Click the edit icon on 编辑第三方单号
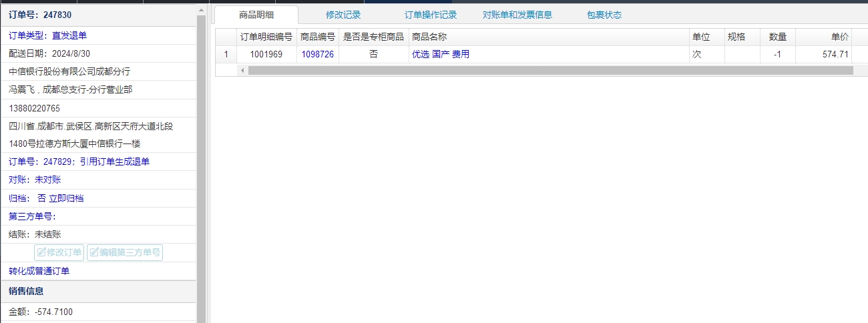This screenshot has height=323, width=868. (94, 252)
